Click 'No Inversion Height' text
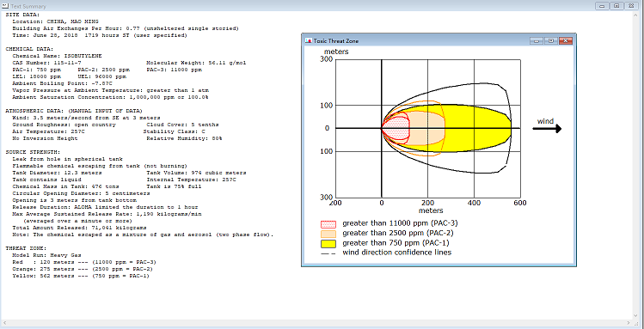This screenshot has width=644, height=329. click(45, 138)
